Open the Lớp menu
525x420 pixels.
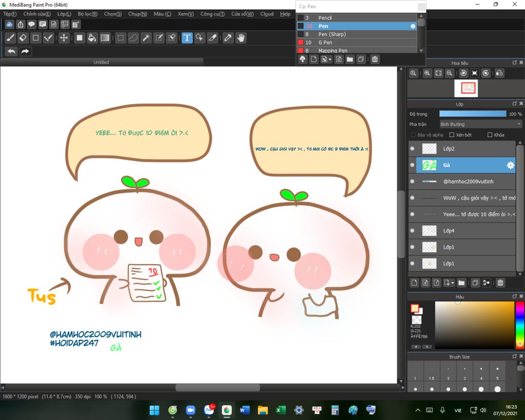click(x=64, y=14)
